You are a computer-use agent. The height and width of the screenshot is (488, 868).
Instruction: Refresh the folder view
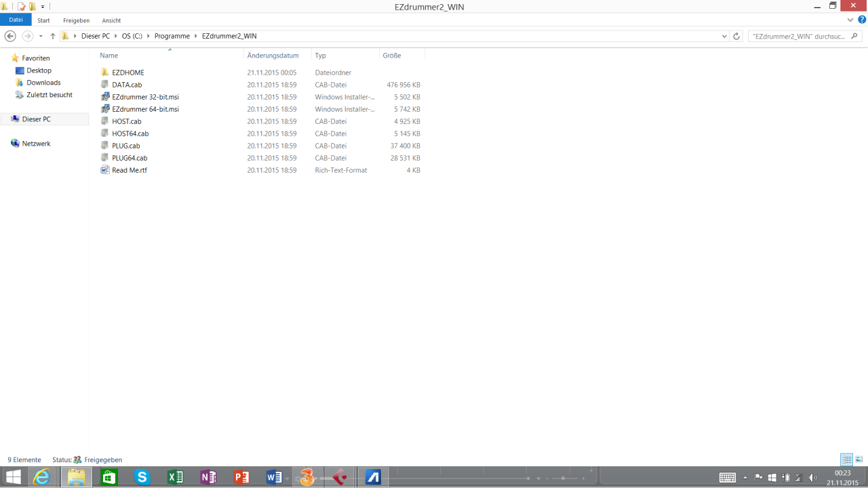click(736, 37)
